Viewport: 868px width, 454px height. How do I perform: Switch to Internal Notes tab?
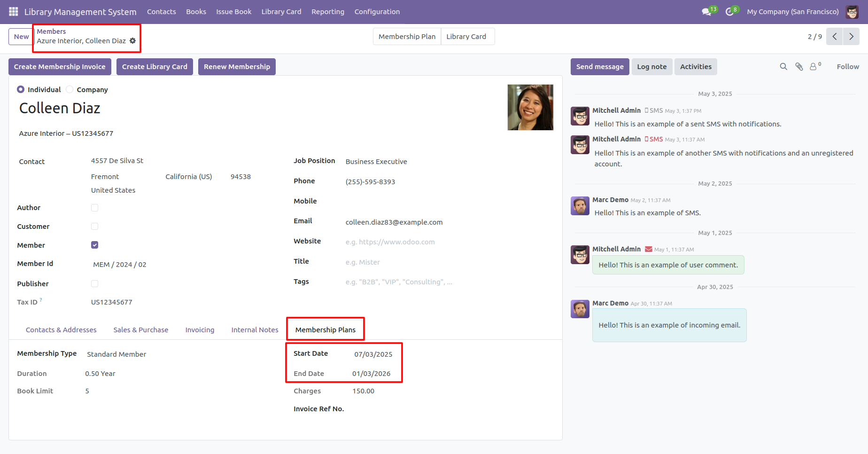pos(255,330)
